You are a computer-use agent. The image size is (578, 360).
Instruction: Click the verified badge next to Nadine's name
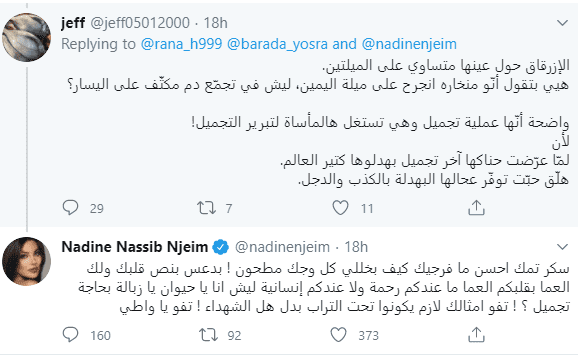221,247
